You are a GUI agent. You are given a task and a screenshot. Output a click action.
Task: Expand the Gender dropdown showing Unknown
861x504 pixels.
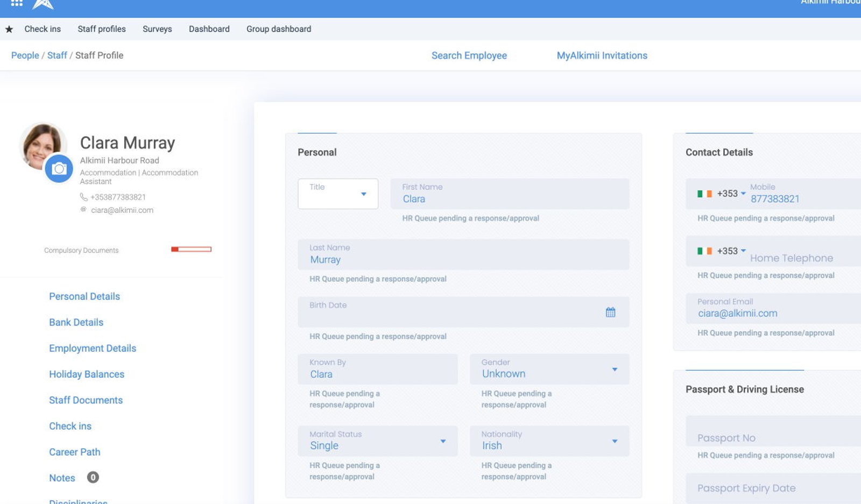(549, 369)
